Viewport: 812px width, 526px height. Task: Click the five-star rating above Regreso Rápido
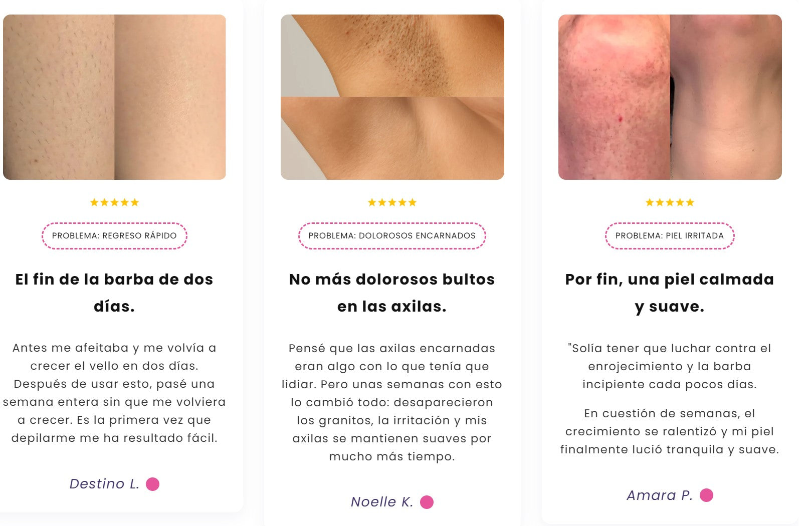(114, 202)
